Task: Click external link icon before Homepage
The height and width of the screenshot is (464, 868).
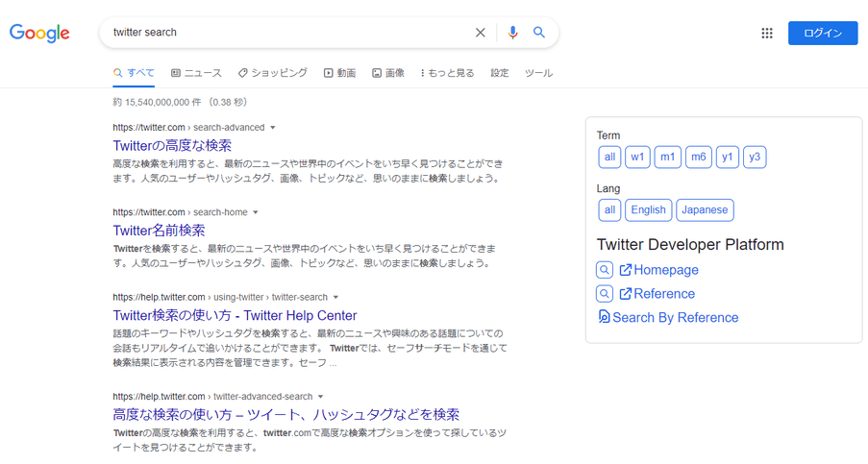Action: (626, 270)
